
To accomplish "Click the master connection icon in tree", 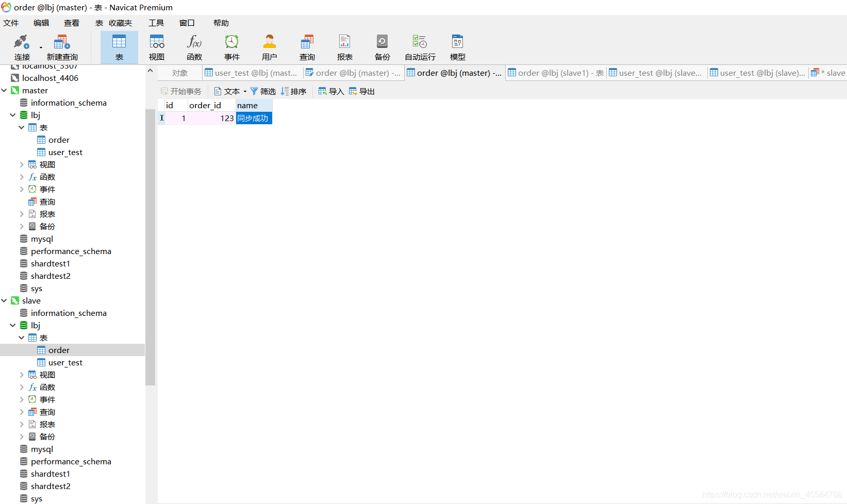I will [15, 90].
